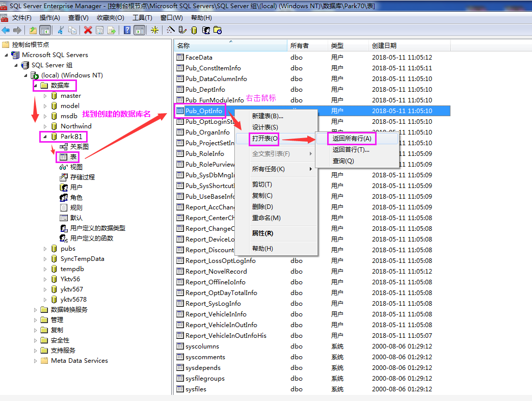
Task: Open the 窗口(W) menu
Action: pos(171,18)
